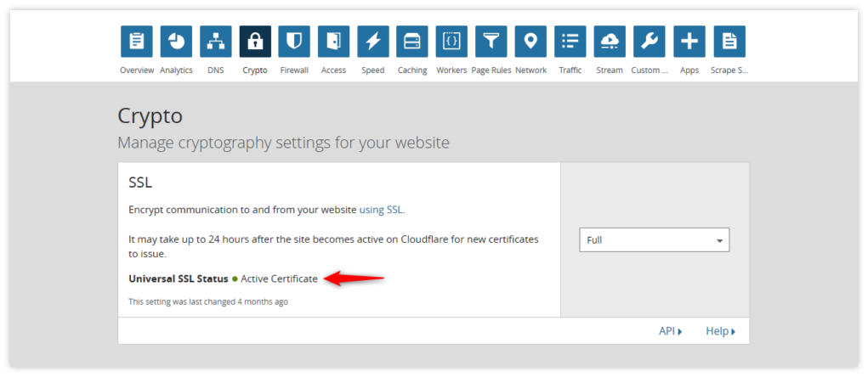Click the Analytics tab label

pyautogui.click(x=176, y=70)
